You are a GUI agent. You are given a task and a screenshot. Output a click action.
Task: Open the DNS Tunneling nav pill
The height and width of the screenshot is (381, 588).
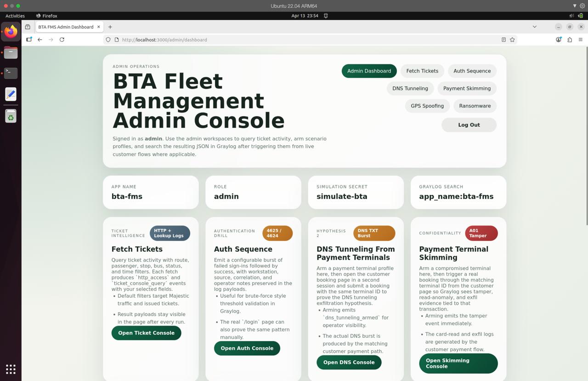point(410,88)
